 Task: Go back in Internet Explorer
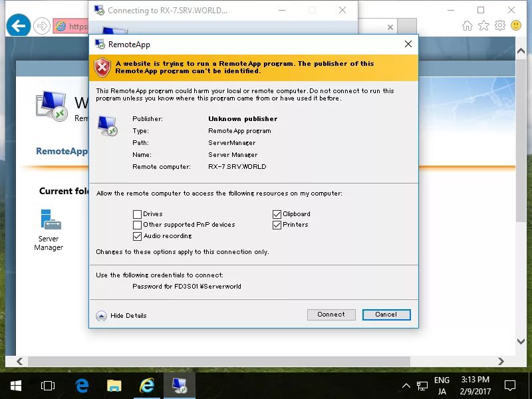tap(19, 25)
